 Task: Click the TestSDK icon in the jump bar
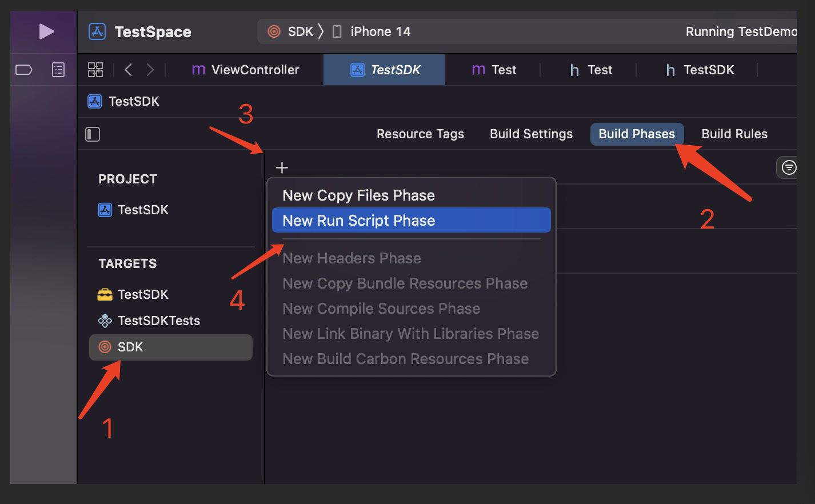94,101
